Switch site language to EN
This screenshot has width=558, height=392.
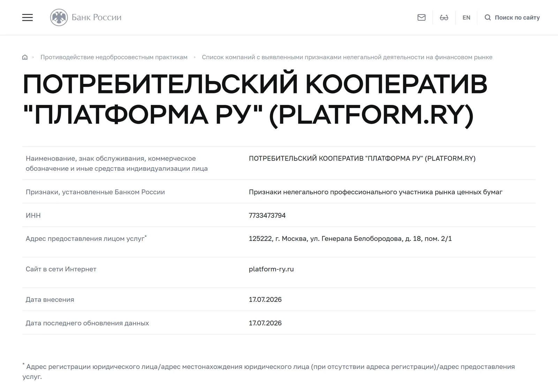pyautogui.click(x=466, y=17)
